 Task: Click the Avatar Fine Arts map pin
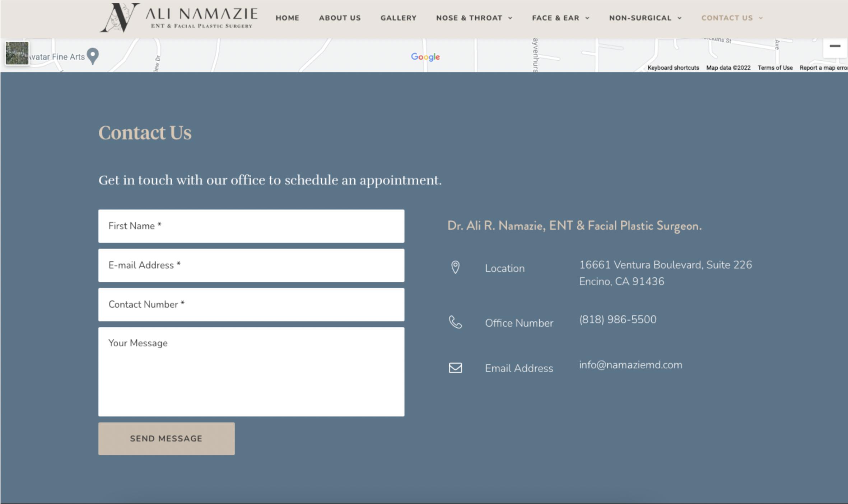pos(93,56)
